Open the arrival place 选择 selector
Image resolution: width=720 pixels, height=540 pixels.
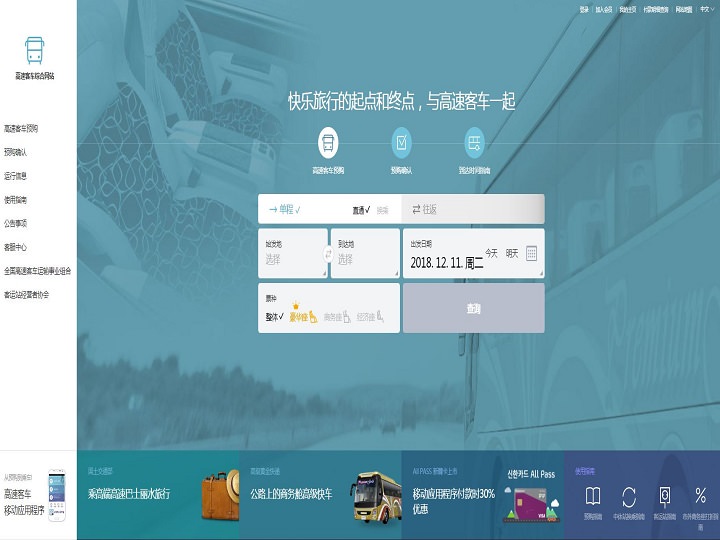pos(366,253)
